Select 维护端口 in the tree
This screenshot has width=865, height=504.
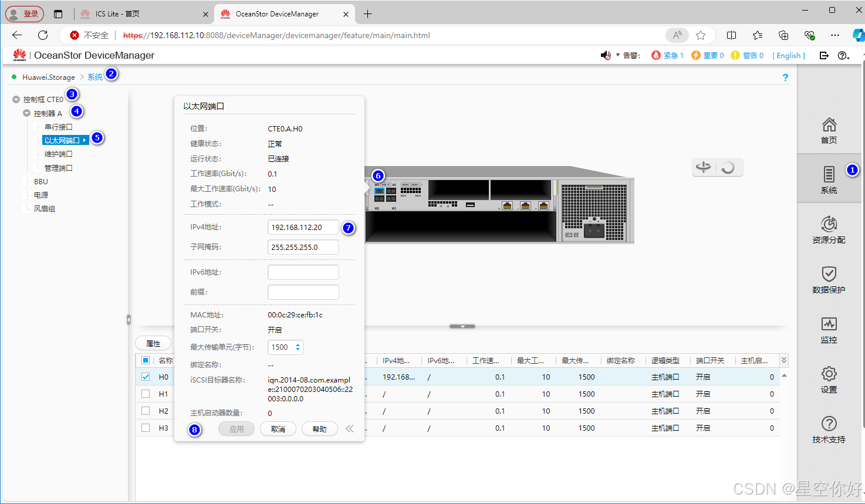point(59,154)
